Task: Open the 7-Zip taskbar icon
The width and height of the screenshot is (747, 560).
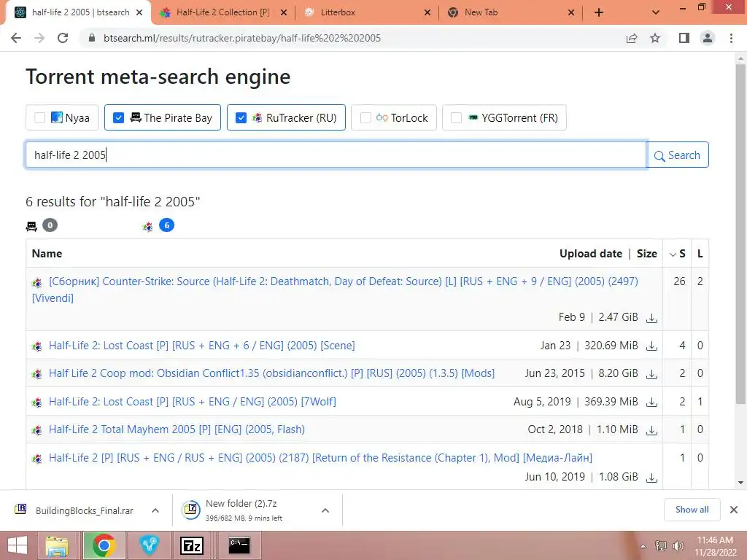Action: tap(192, 545)
